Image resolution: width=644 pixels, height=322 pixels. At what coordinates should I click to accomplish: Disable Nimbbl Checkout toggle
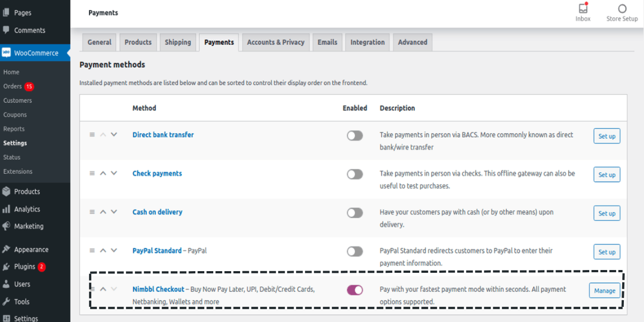click(x=355, y=291)
